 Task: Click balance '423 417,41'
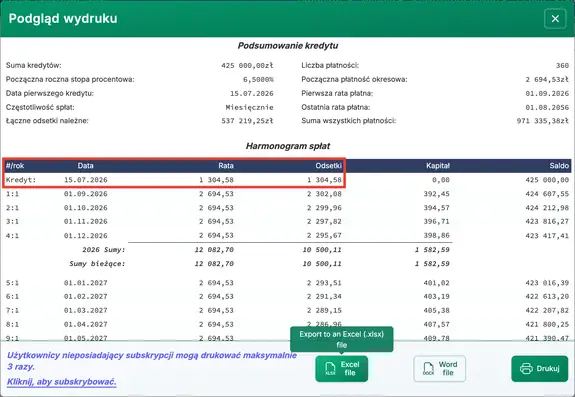coord(547,235)
